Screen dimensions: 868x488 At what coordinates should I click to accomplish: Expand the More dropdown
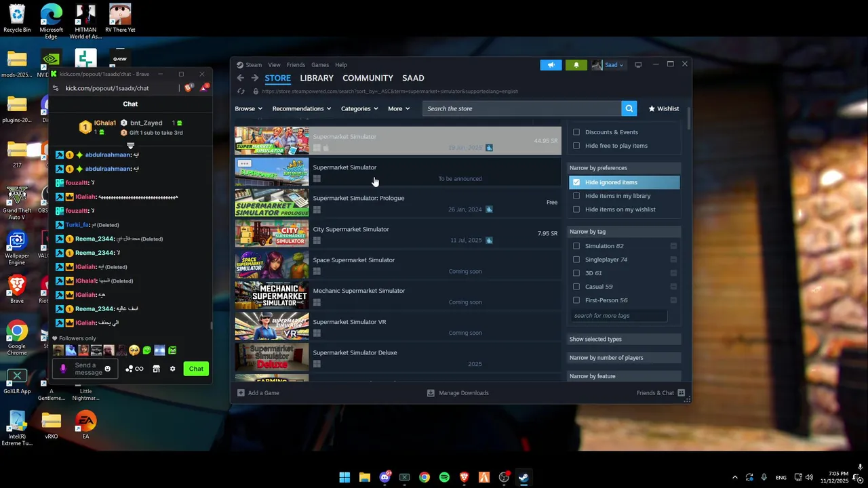point(399,108)
